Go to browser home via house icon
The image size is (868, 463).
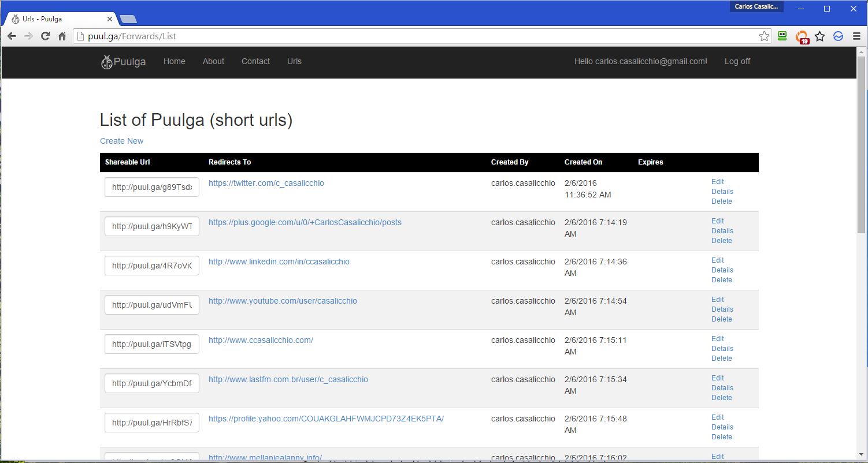[62, 36]
